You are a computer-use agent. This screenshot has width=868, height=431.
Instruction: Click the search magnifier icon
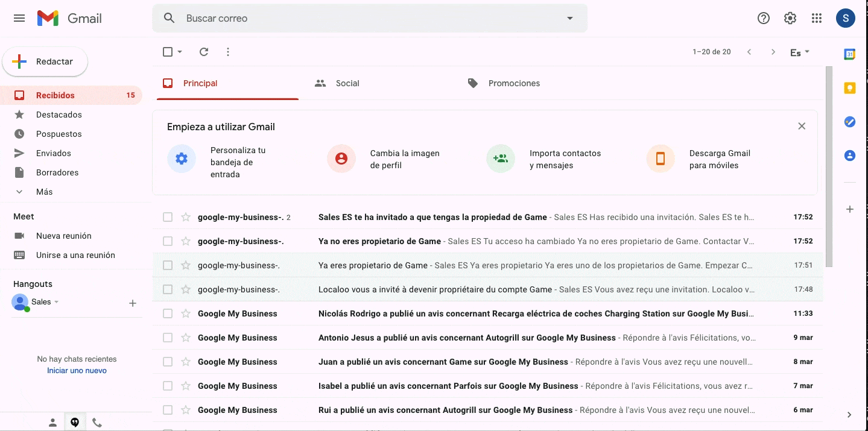tap(169, 18)
